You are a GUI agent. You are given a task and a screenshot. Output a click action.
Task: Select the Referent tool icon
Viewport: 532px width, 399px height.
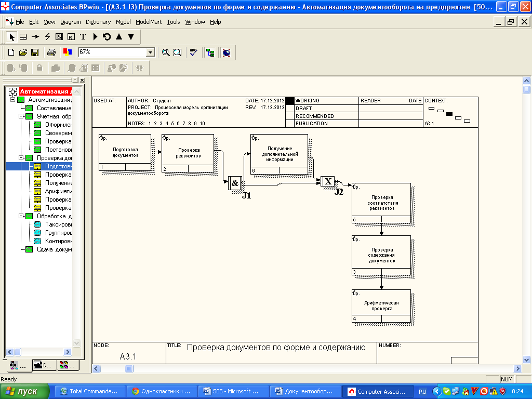tap(71, 37)
